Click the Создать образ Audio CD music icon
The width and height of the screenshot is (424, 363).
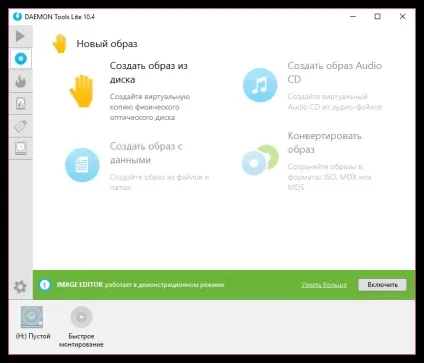[260, 85]
